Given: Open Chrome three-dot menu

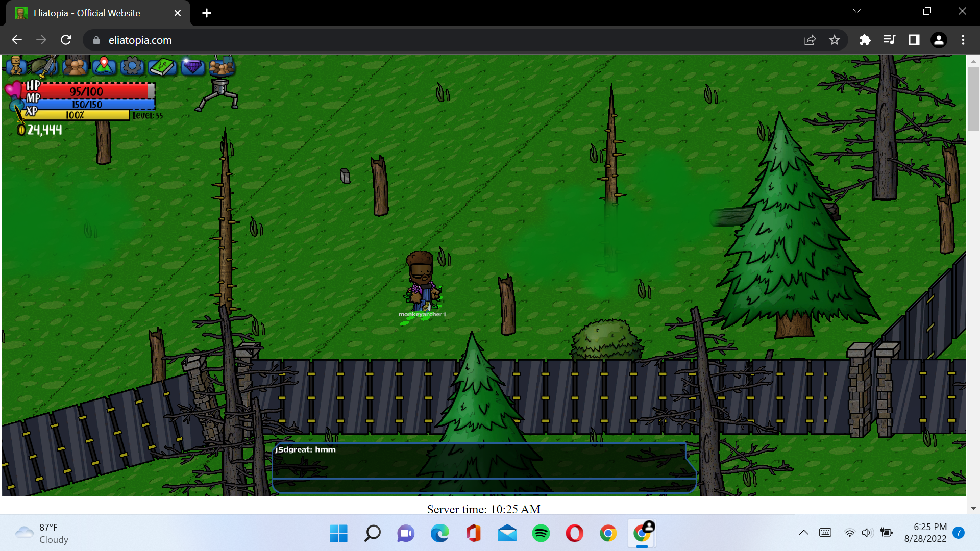Looking at the screenshot, I should pyautogui.click(x=963, y=40).
